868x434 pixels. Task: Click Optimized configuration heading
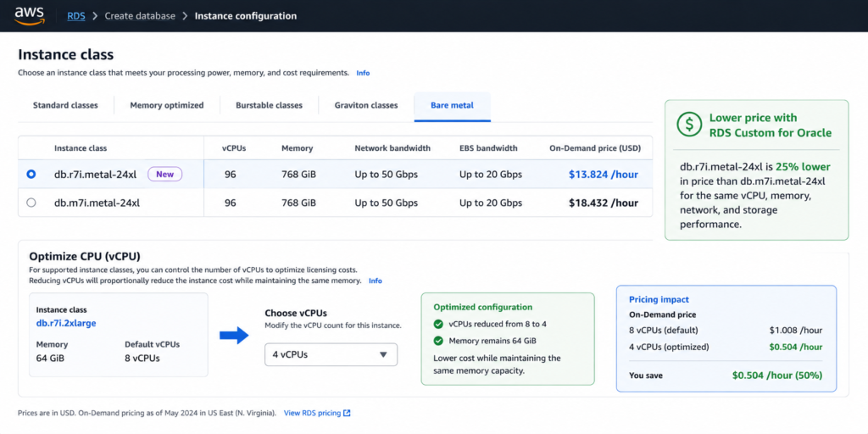tap(482, 307)
